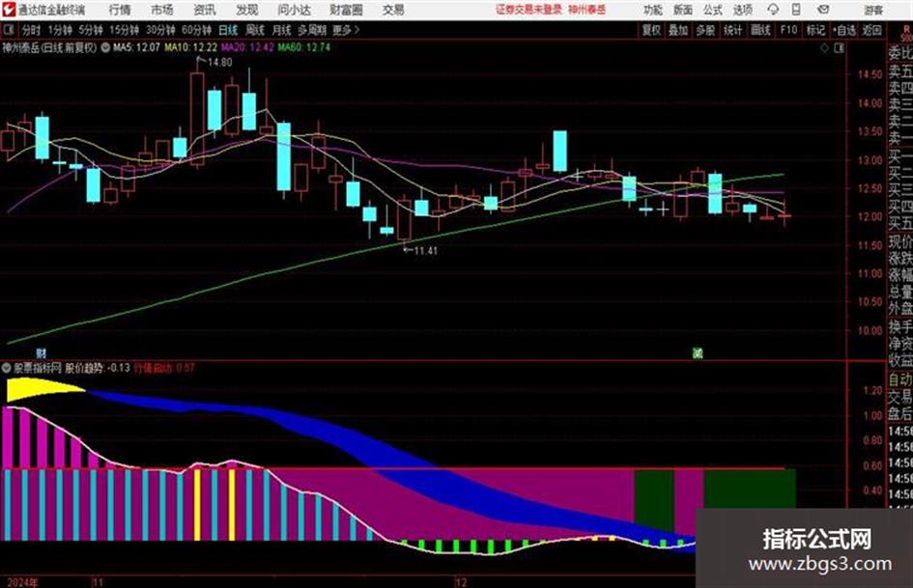
Task: Click the 通达信 red logo icon
Action: point(9,10)
